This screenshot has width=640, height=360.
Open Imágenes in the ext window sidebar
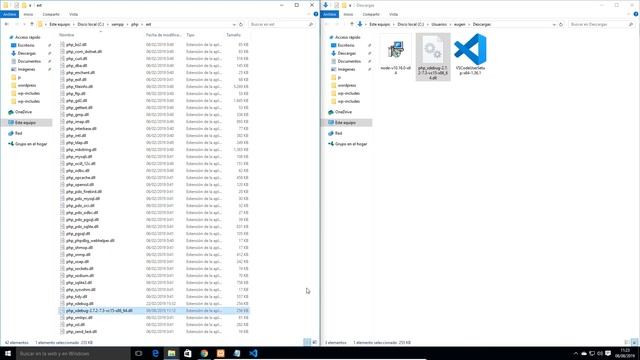(x=26, y=69)
